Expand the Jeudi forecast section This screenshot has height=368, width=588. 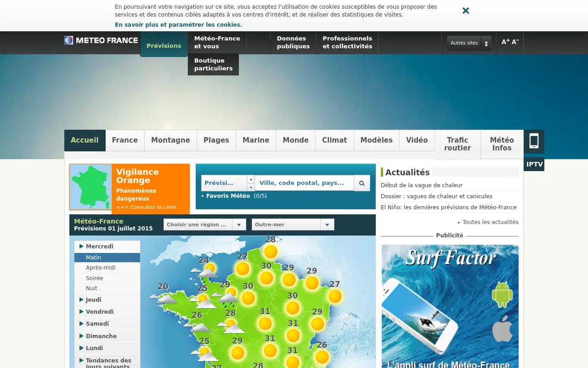click(107, 300)
